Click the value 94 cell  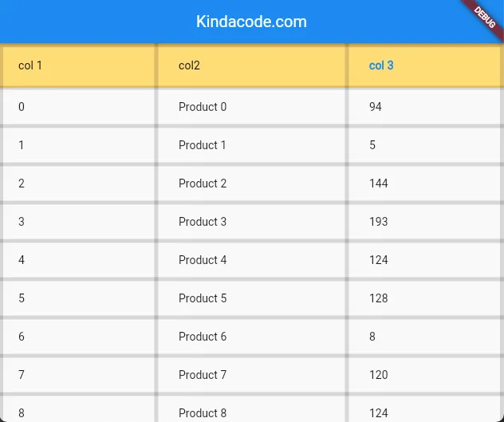tap(376, 107)
